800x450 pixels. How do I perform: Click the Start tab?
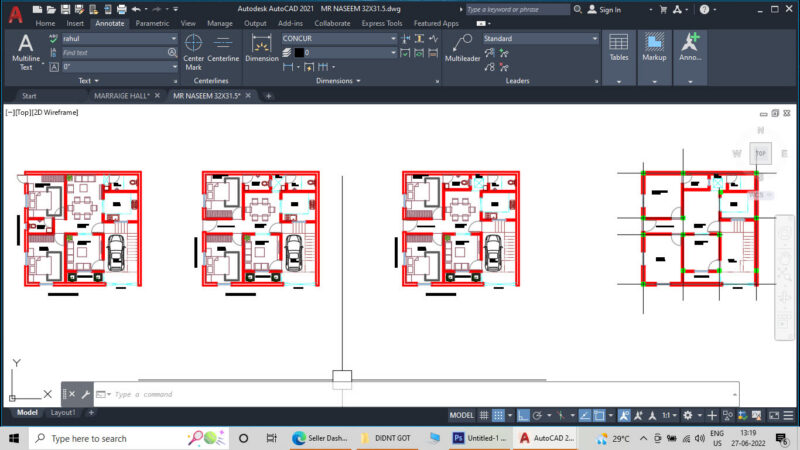(x=29, y=95)
